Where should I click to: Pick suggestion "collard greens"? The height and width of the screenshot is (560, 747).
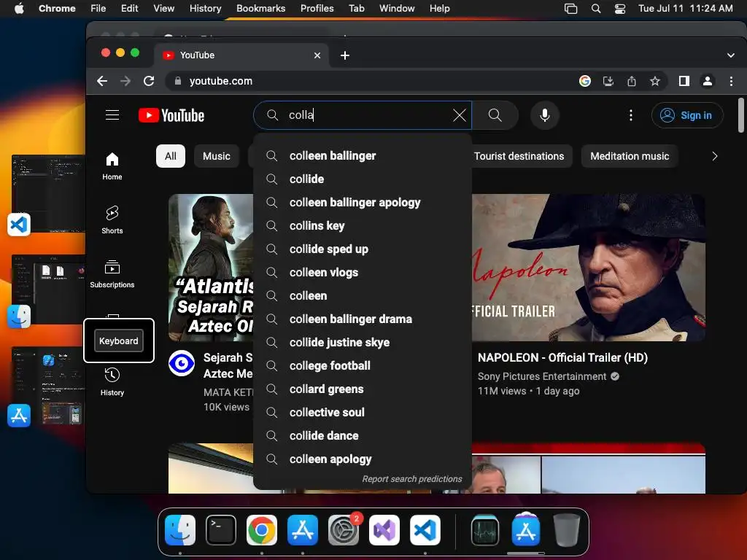point(363,389)
